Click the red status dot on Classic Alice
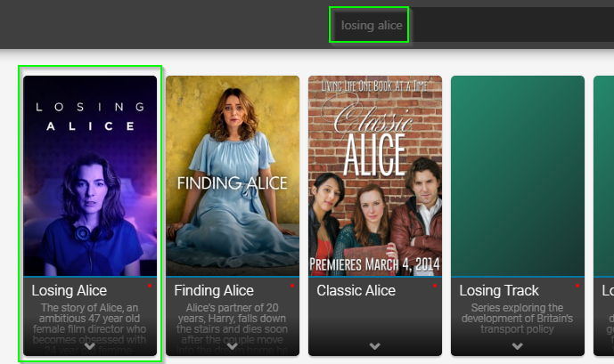The height and width of the screenshot is (364, 614). (x=435, y=286)
